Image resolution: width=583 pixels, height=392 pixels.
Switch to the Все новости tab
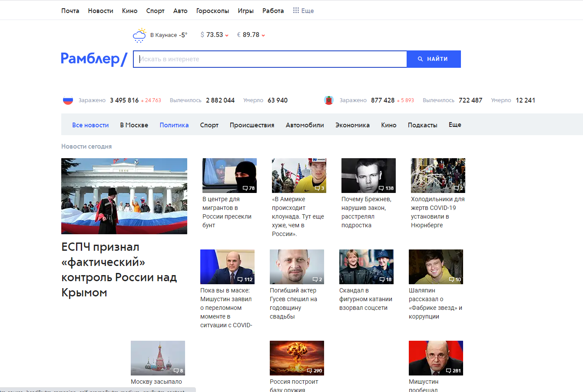coord(90,125)
